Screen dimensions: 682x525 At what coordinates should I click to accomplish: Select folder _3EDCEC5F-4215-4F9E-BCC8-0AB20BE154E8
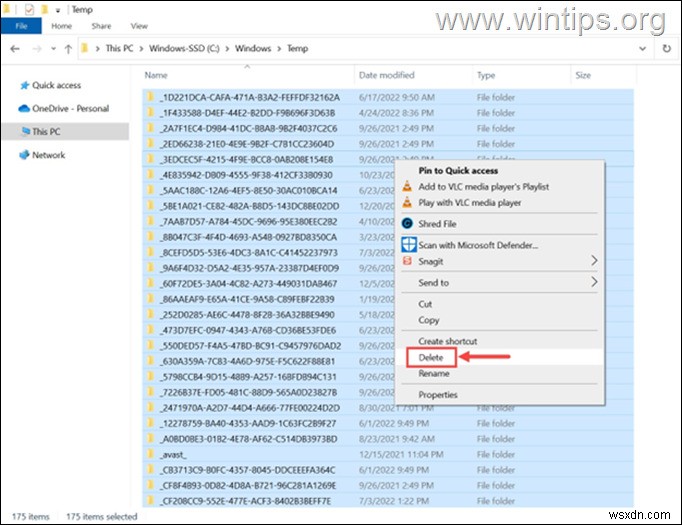coord(388,159)
